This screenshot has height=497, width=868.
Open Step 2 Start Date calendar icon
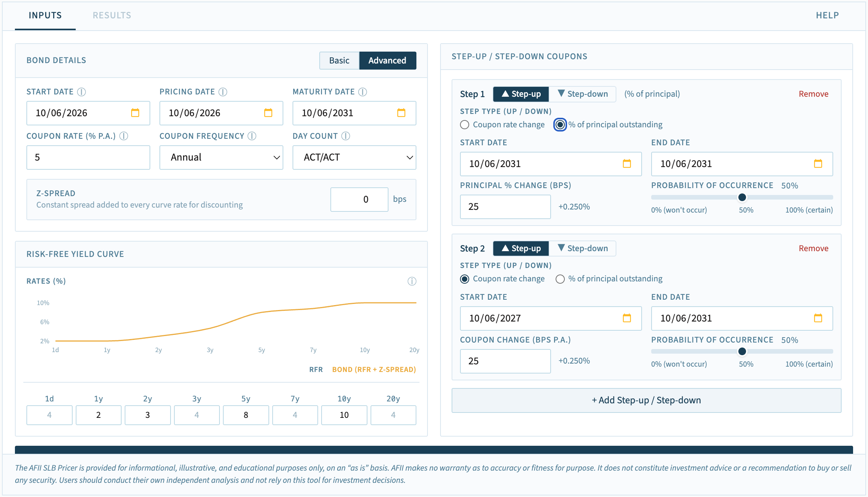tap(627, 318)
